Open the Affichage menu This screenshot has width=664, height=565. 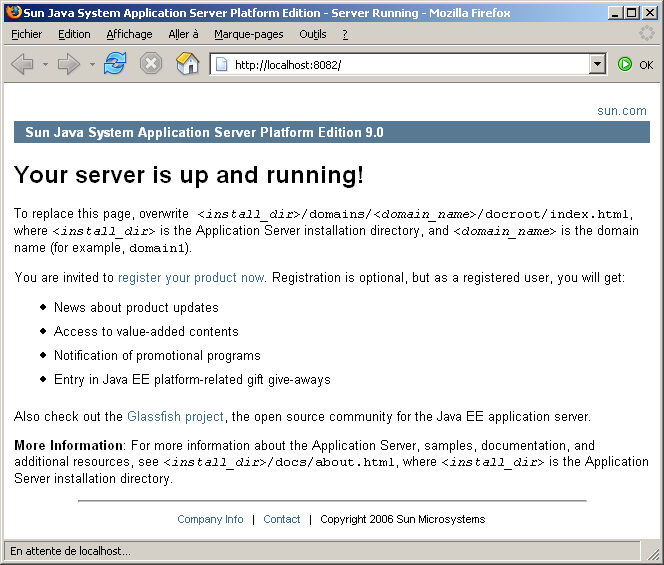(x=129, y=34)
